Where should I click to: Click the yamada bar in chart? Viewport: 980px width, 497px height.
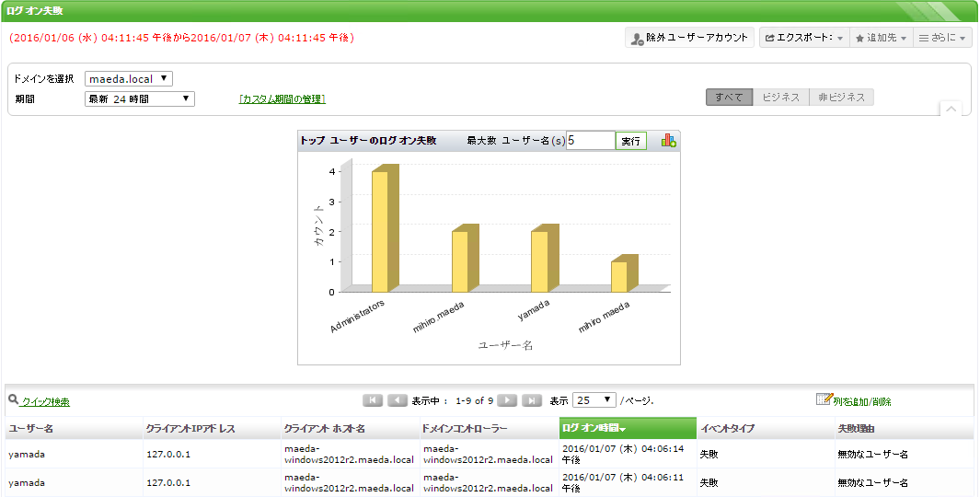point(545,259)
